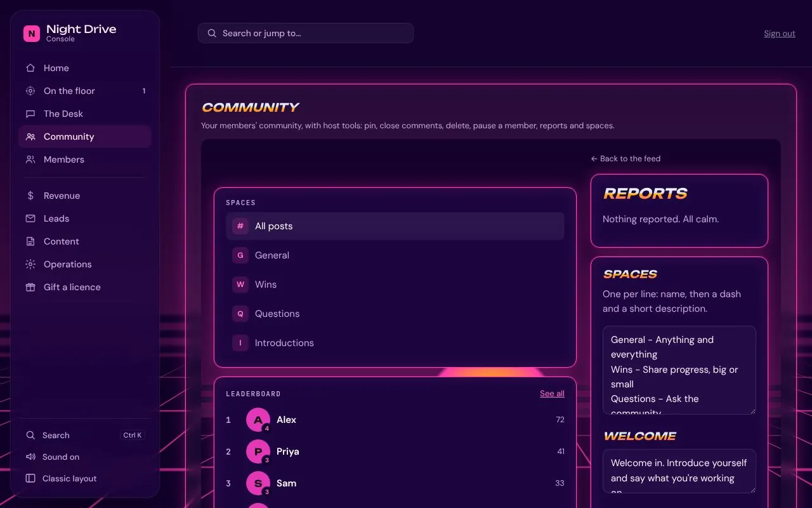The image size is (812, 508).
Task: Click the Night Drive logo badge
Action: (x=32, y=34)
